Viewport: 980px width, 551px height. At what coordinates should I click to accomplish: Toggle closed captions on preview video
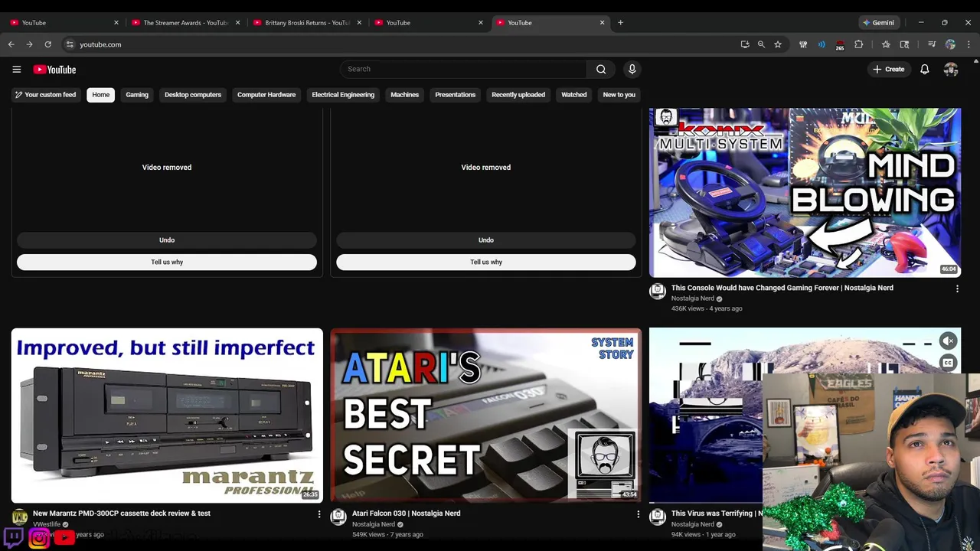pos(948,363)
